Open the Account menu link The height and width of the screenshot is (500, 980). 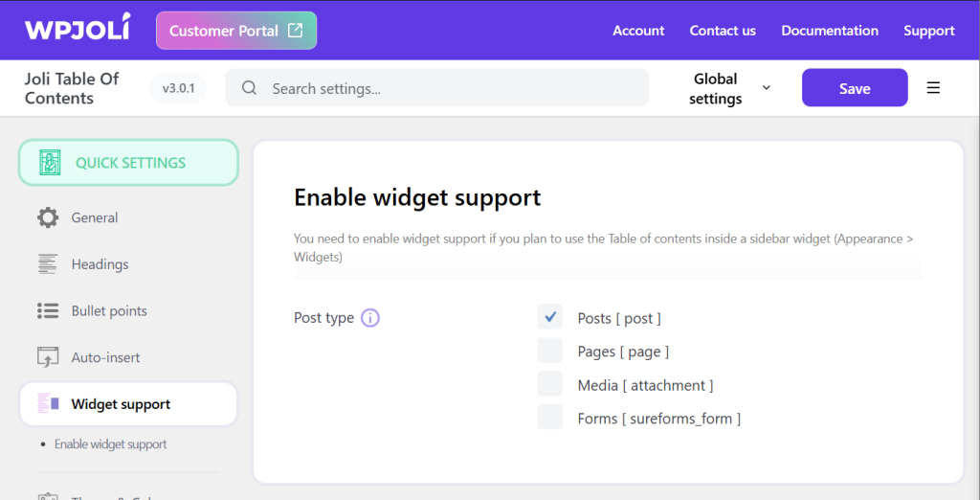[638, 31]
